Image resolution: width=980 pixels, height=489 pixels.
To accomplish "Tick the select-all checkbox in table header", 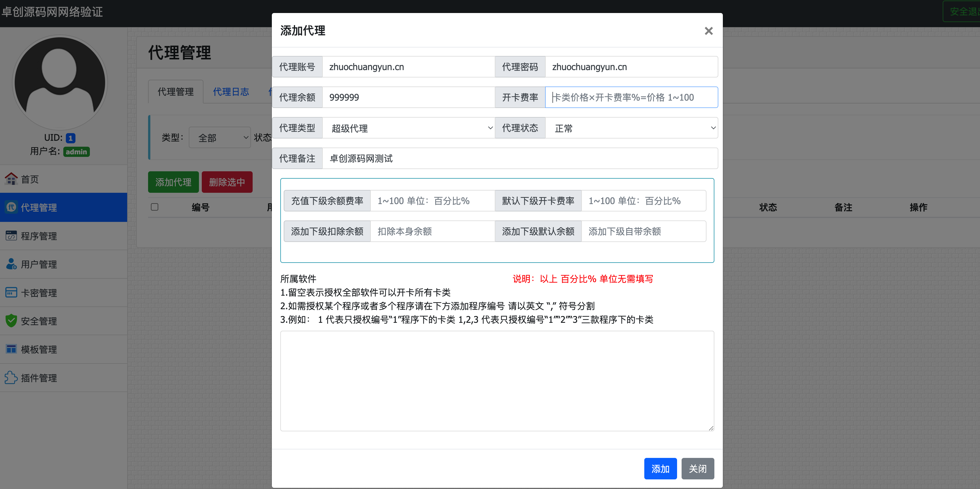I will point(155,207).
